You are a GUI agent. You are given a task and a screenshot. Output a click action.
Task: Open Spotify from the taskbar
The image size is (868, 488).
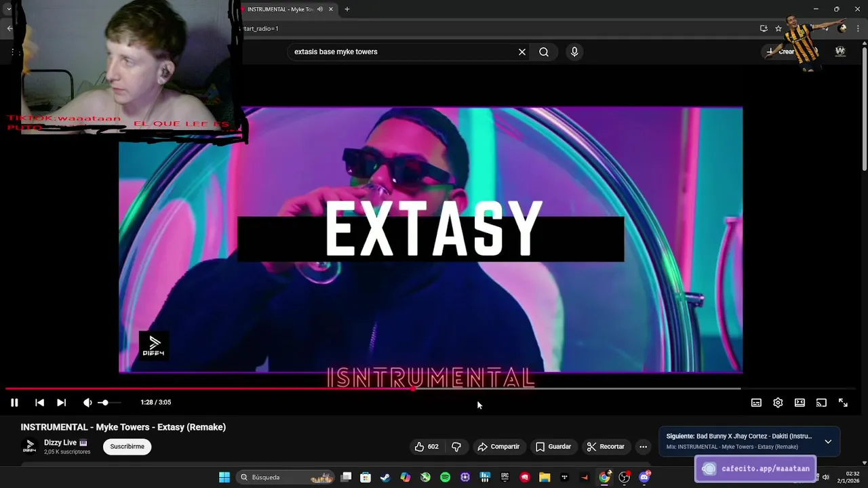[x=445, y=477]
